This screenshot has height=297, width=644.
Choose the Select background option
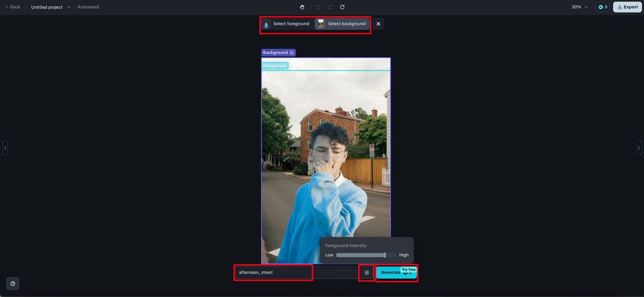(342, 24)
